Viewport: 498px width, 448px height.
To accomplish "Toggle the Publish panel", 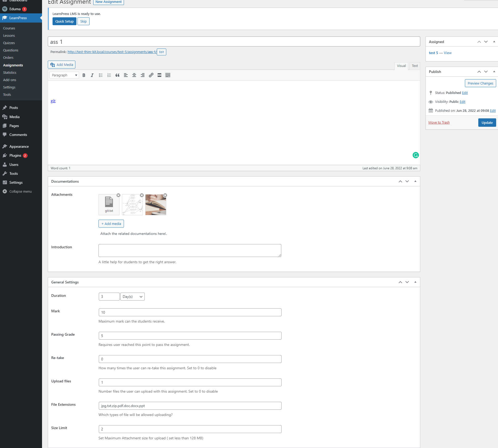I will (x=494, y=72).
